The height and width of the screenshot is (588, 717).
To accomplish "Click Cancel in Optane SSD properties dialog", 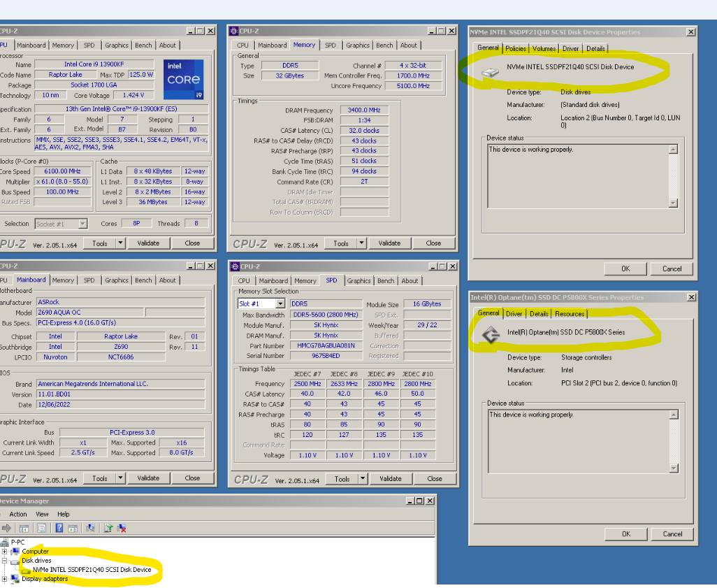I will point(672,534).
